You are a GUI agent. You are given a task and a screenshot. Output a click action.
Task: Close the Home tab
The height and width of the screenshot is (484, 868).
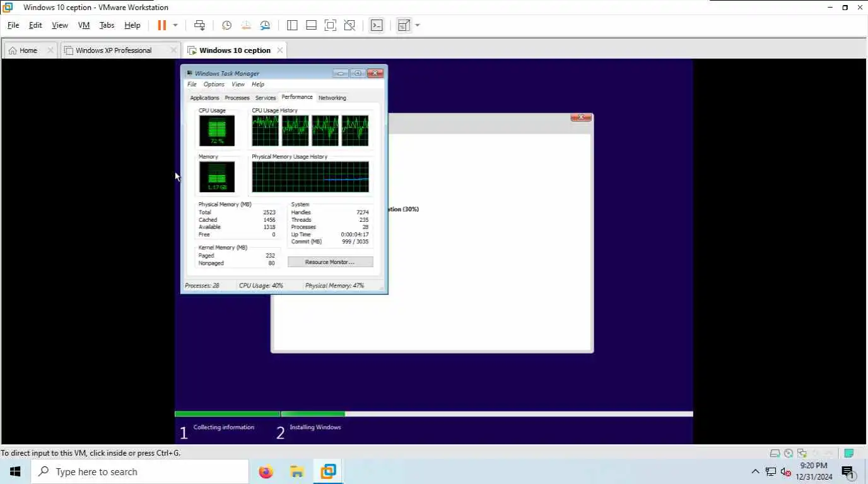pos(50,50)
